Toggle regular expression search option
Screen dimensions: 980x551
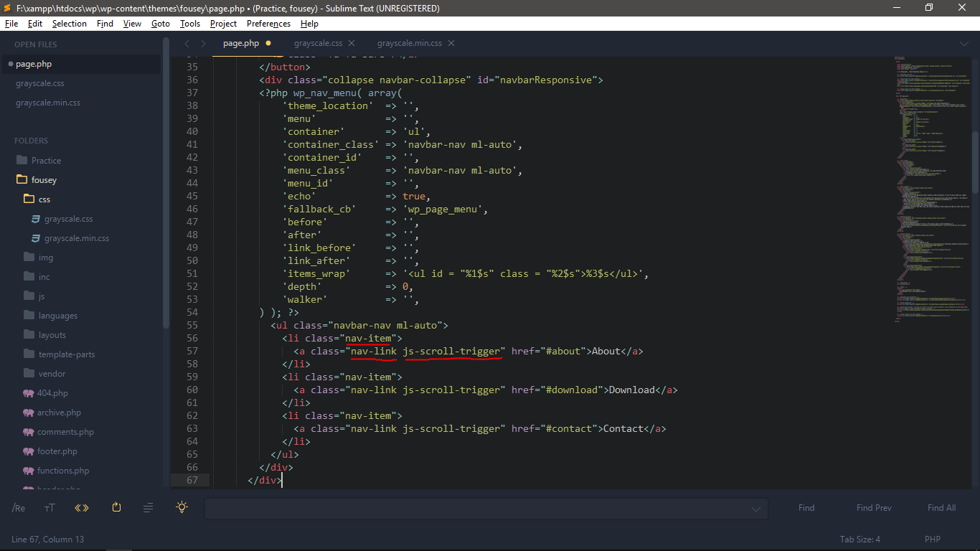click(x=19, y=508)
